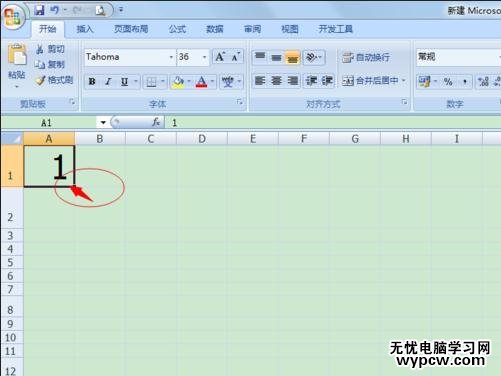This screenshot has height=376, width=501.
Task: Increase indent
Action: [x=327, y=81]
